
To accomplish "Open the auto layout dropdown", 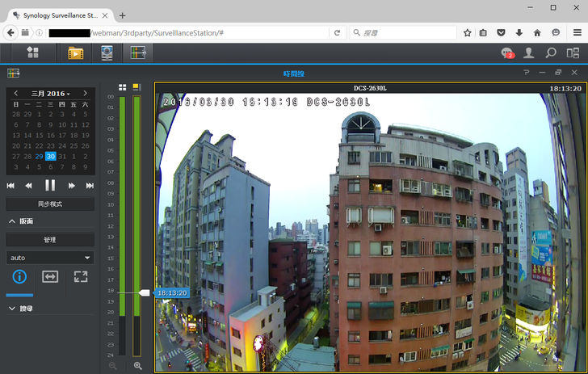I will [49, 258].
